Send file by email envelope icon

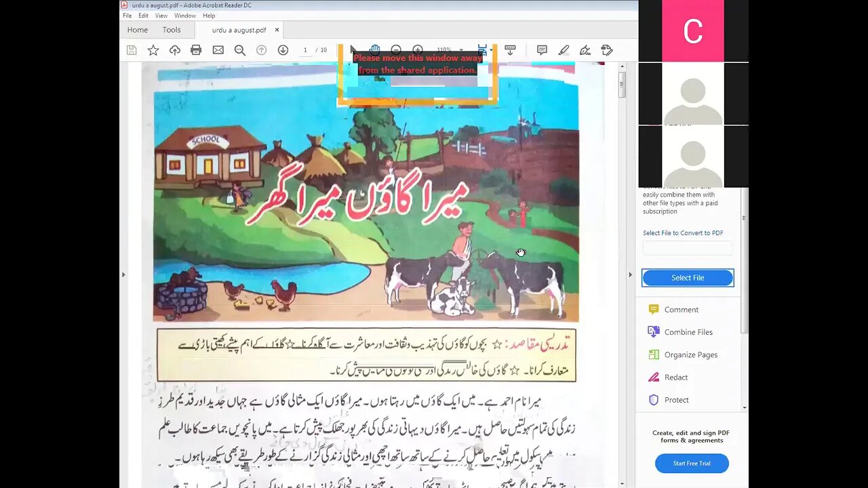[218, 50]
